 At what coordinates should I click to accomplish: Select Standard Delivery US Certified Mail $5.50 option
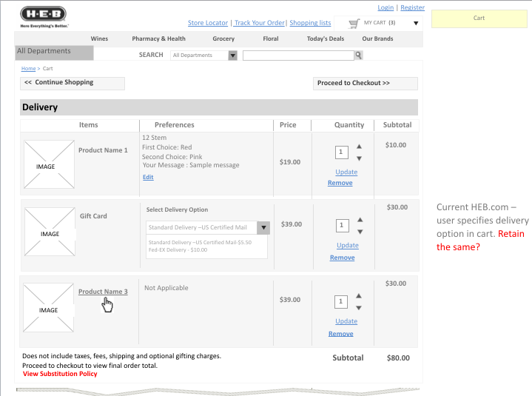[x=200, y=242]
